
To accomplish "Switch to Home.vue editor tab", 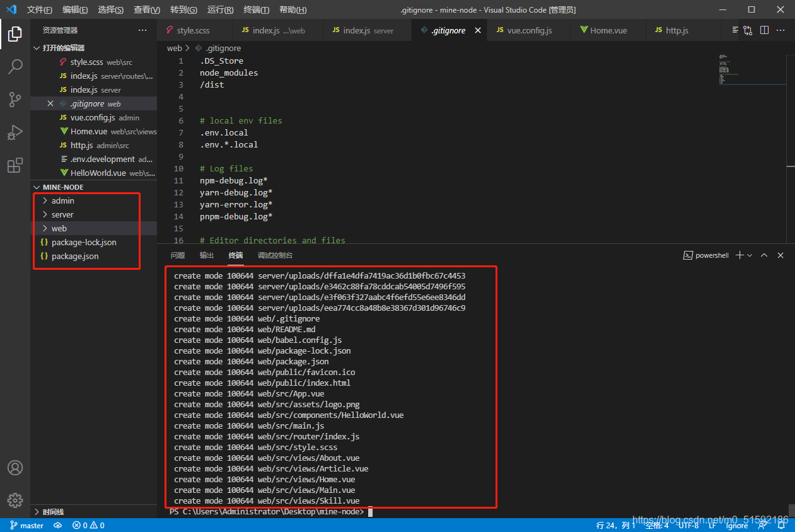I will click(608, 30).
